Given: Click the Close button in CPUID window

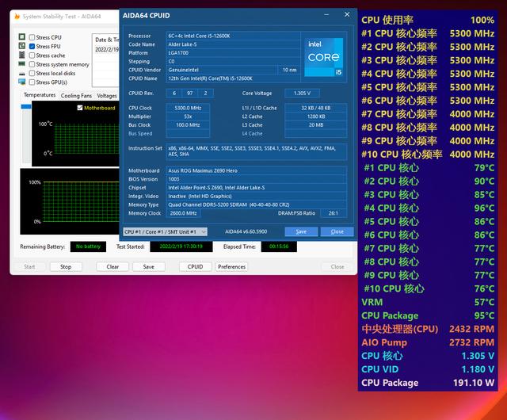Looking at the screenshot, I should point(337,231).
